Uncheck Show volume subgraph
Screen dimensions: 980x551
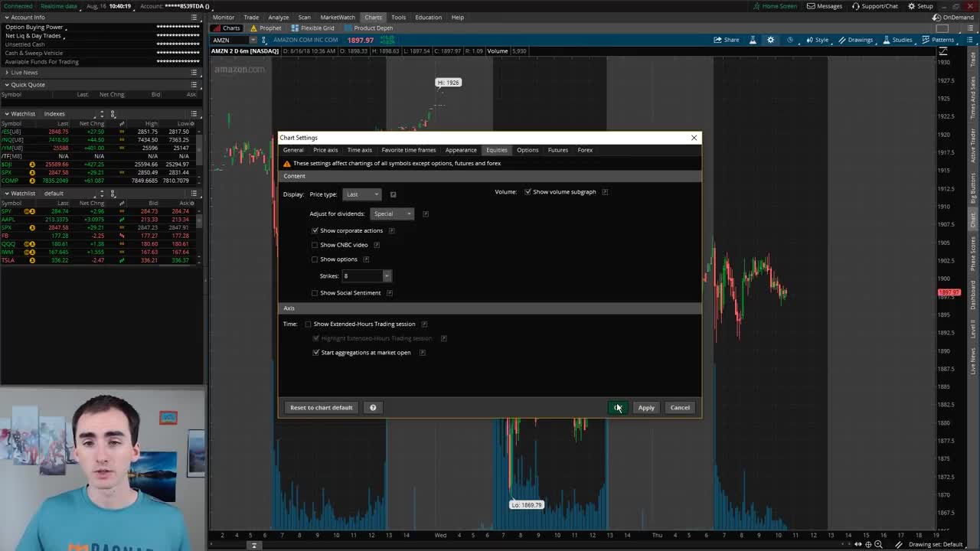click(528, 192)
